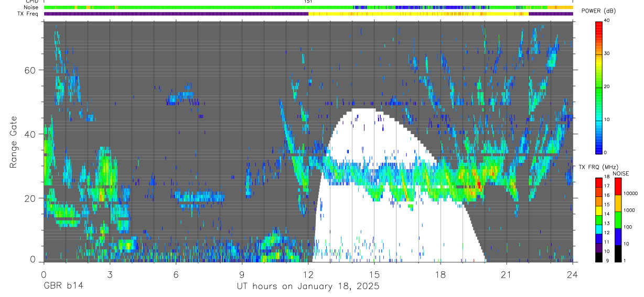Click the 21 tick on the UT hours axis
Viewport: 644px width, 297px height.
[x=507, y=274]
